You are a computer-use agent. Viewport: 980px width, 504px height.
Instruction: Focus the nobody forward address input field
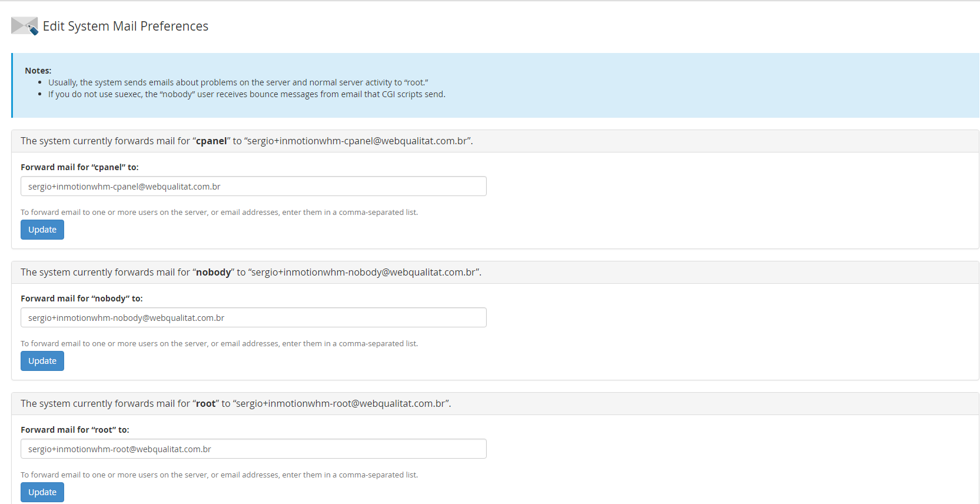[253, 318]
